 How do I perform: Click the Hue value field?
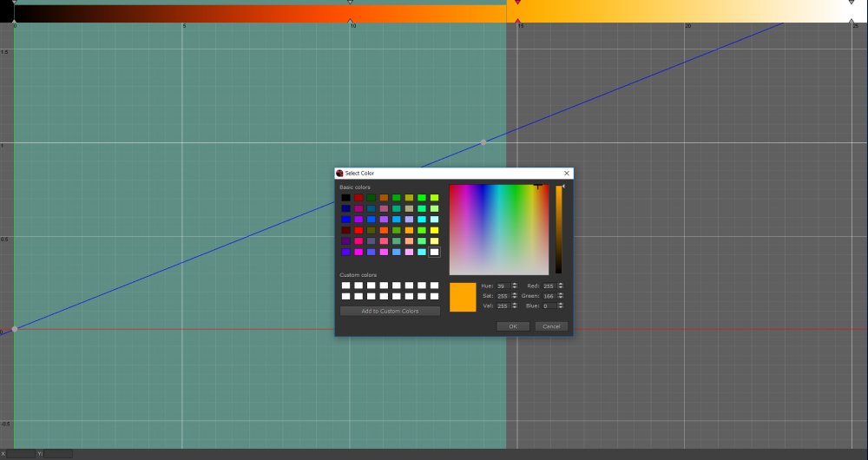[503, 286]
